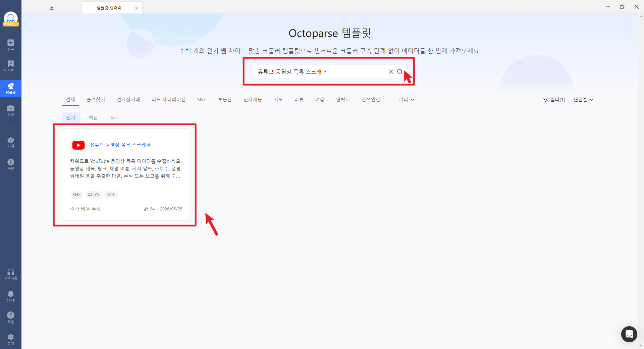644x349 pixels.
Task: Choose the 인기 sort filter
Action: (71, 117)
